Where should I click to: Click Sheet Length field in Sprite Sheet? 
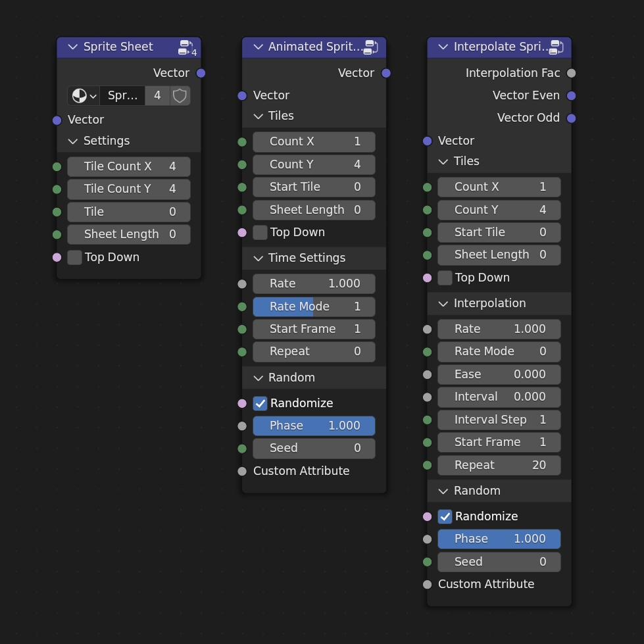pyautogui.click(x=129, y=235)
